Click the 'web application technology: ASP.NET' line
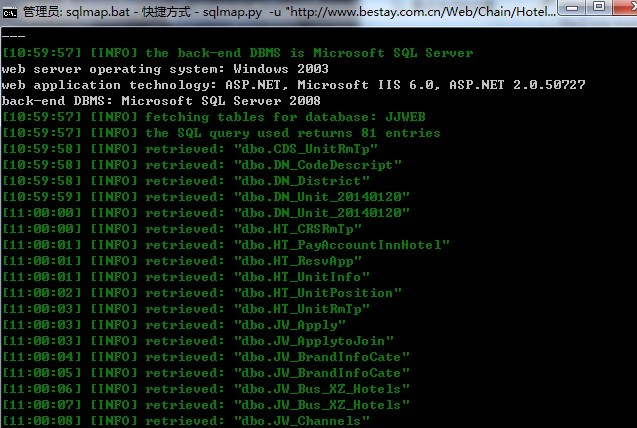637x428 pixels. [293, 85]
